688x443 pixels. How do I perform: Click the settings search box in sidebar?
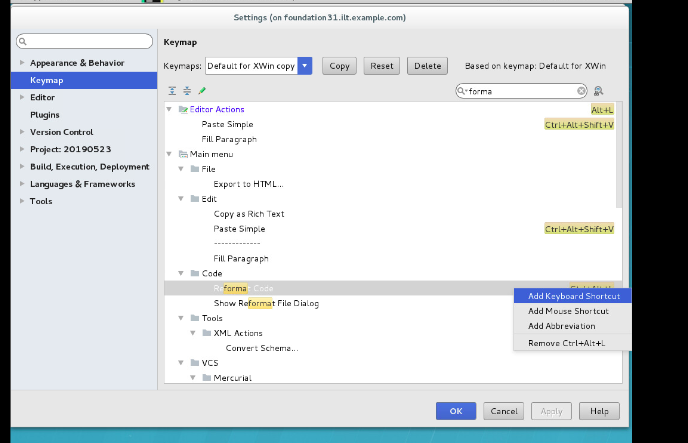point(83,41)
